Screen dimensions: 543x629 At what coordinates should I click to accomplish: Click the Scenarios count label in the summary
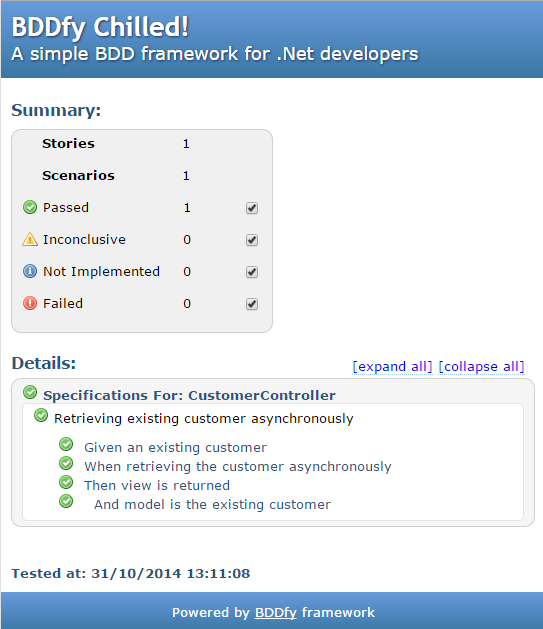click(x=78, y=175)
